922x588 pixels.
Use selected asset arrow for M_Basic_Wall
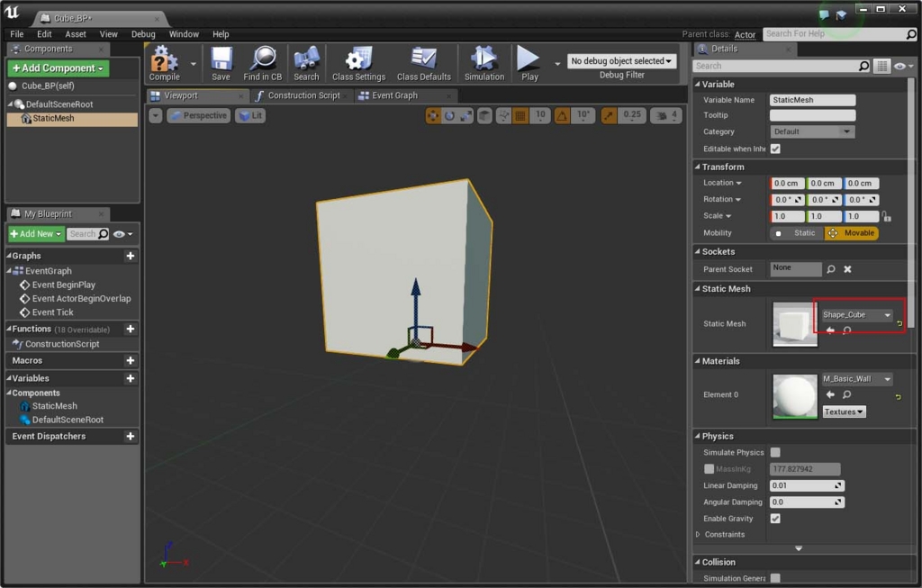click(830, 394)
